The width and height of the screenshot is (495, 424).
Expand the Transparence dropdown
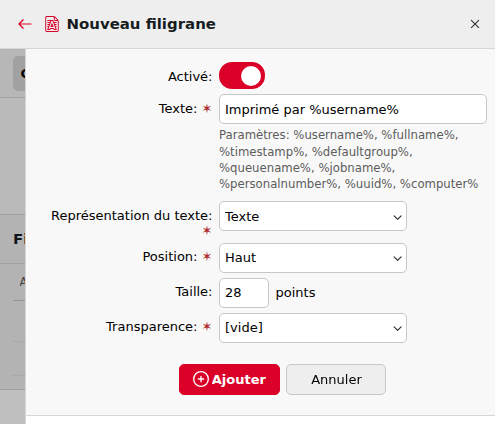[313, 328]
